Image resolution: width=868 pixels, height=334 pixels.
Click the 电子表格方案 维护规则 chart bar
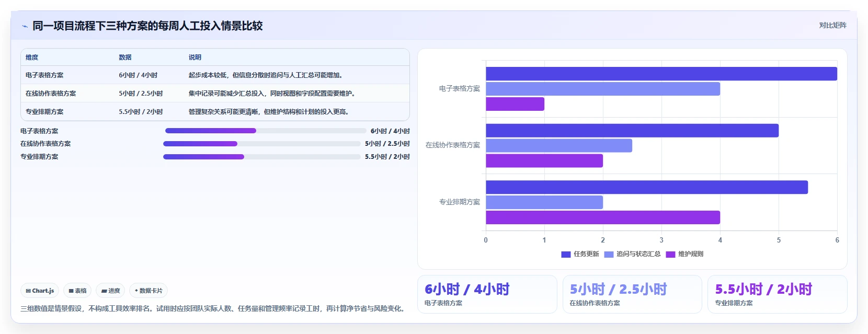[x=515, y=104]
